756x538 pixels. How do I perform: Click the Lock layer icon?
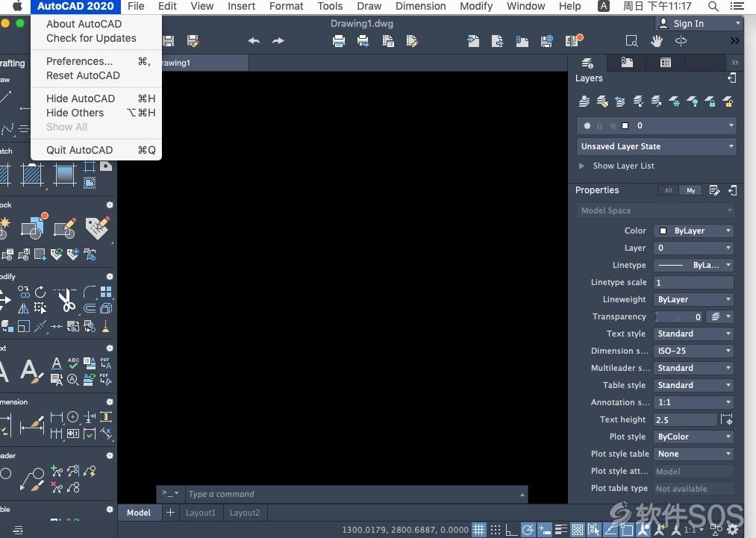710,101
